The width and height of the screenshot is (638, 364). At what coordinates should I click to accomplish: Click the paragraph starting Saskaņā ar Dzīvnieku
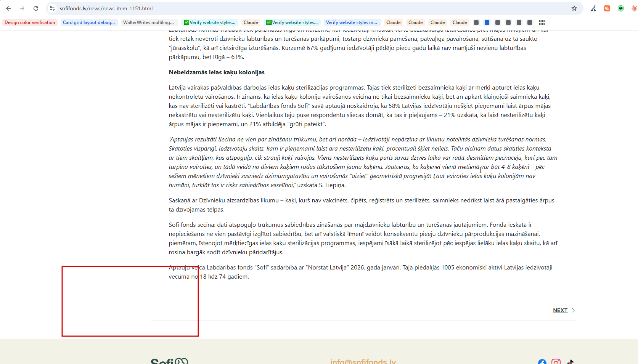click(362, 205)
